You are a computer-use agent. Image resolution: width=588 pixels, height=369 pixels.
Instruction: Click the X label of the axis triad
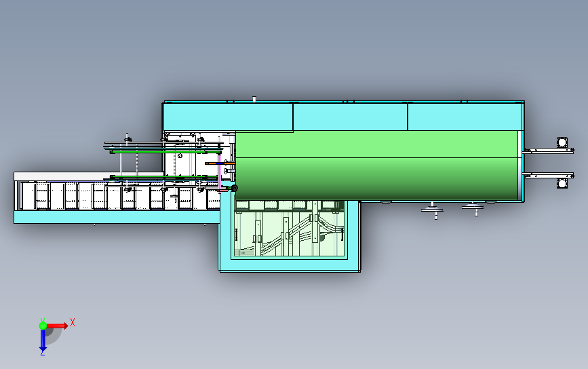(73, 322)
